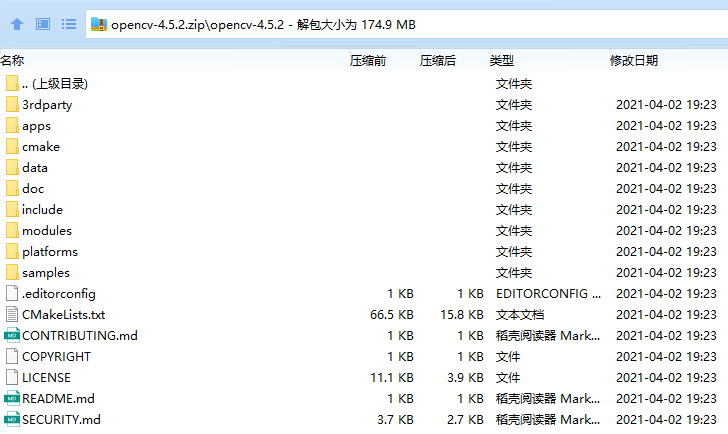This screenshot has width=728, height=434.
Task: Select the data folder icon
Action: (x=12, y=168)
